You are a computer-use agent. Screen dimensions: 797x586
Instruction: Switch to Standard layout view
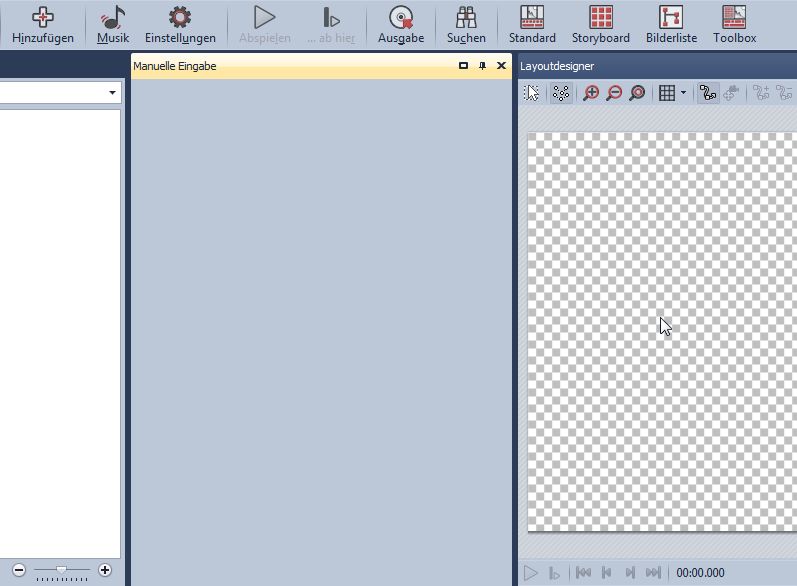click(x=532, y=24)
